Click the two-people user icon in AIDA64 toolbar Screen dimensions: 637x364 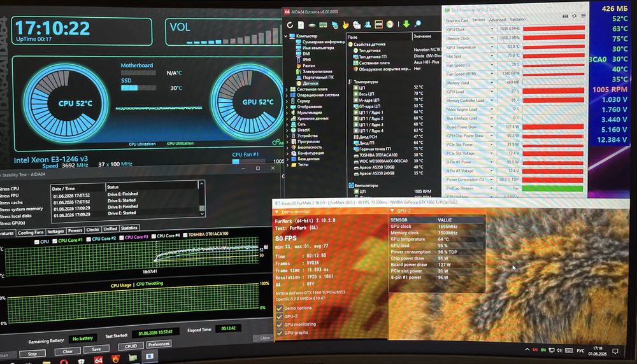pos(368,25)
